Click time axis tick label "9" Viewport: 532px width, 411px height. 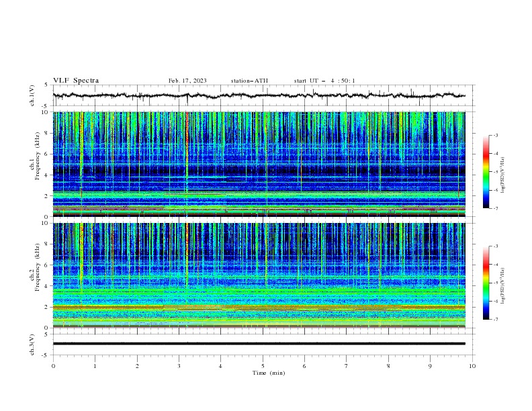[x=430, y=366]
